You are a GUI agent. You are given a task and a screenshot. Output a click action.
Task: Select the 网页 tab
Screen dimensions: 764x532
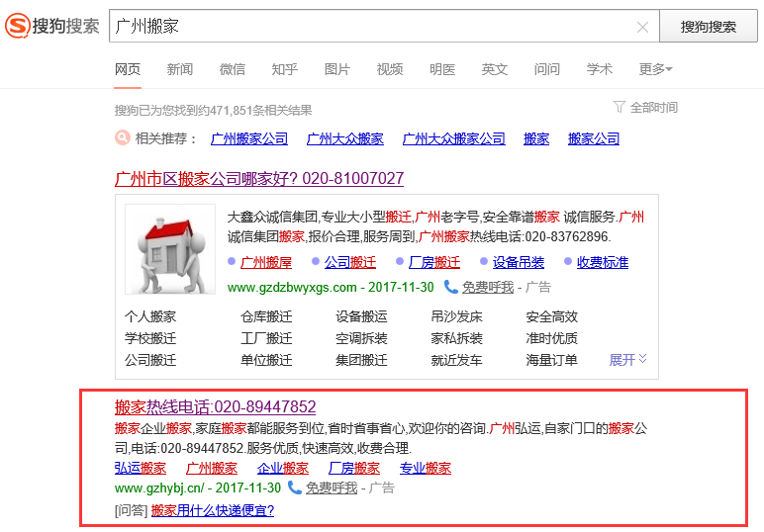pos(128,69)
